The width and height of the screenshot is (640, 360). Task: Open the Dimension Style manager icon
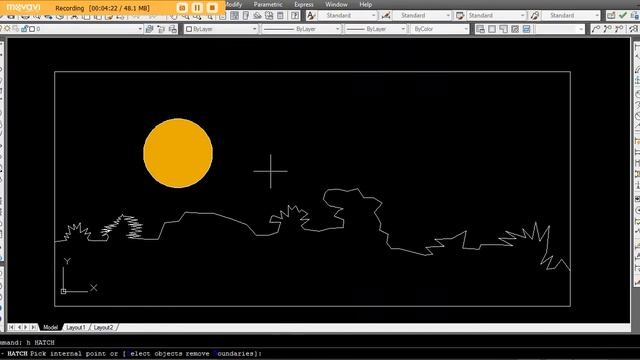click(385, 16)
